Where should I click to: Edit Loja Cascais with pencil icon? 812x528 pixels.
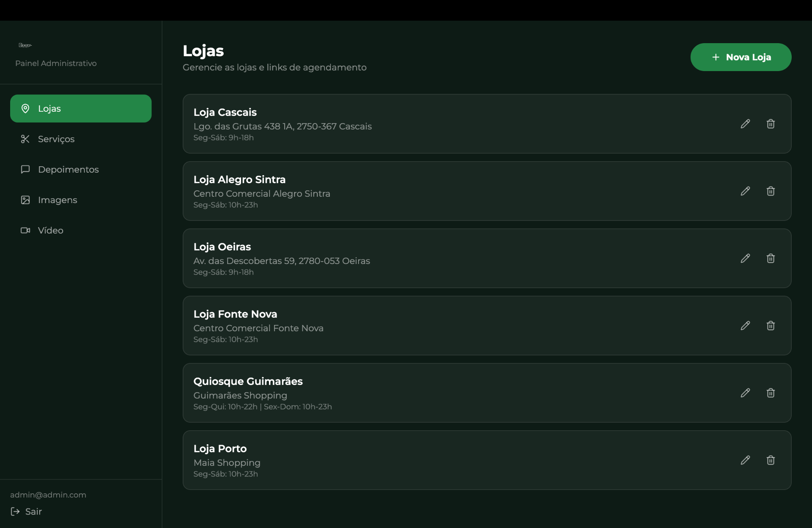(x=745, y=124)
